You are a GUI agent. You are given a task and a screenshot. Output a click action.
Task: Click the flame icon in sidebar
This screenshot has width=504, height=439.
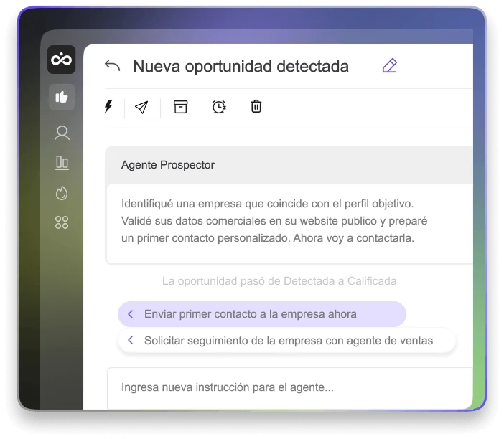coord(62,193)
